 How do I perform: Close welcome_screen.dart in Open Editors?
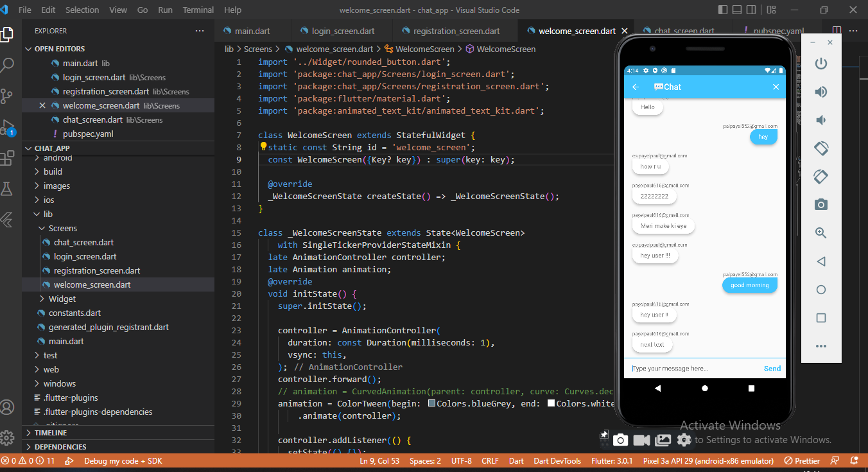point(42,106)
